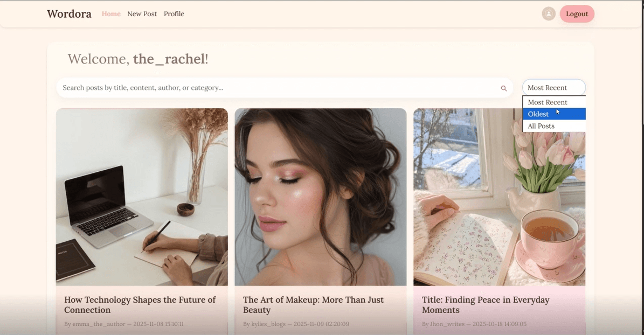Open the Most Recent sort dropdown
Viewport: 644px width, 335px height.
pyautogui.click(x=553, y=87)
